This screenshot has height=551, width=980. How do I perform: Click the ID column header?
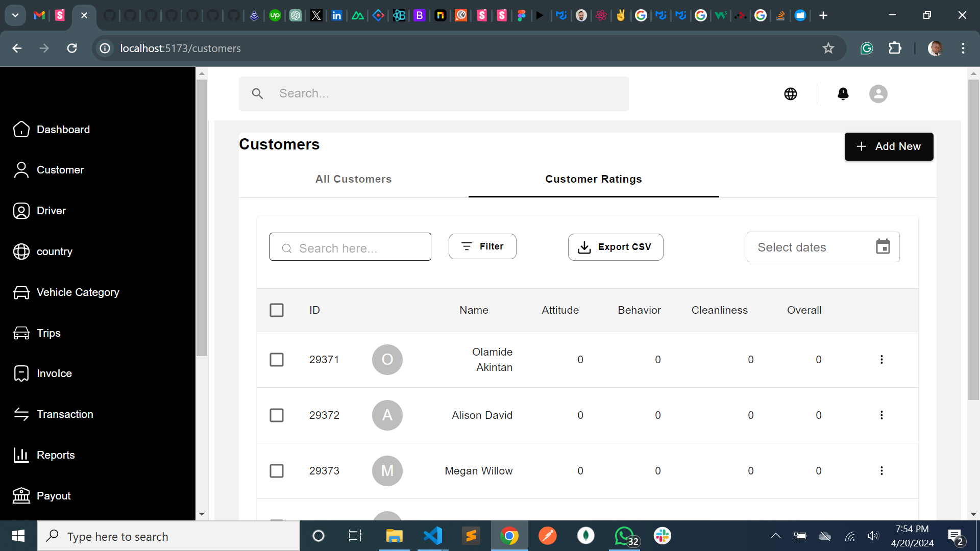pos(314,310)
